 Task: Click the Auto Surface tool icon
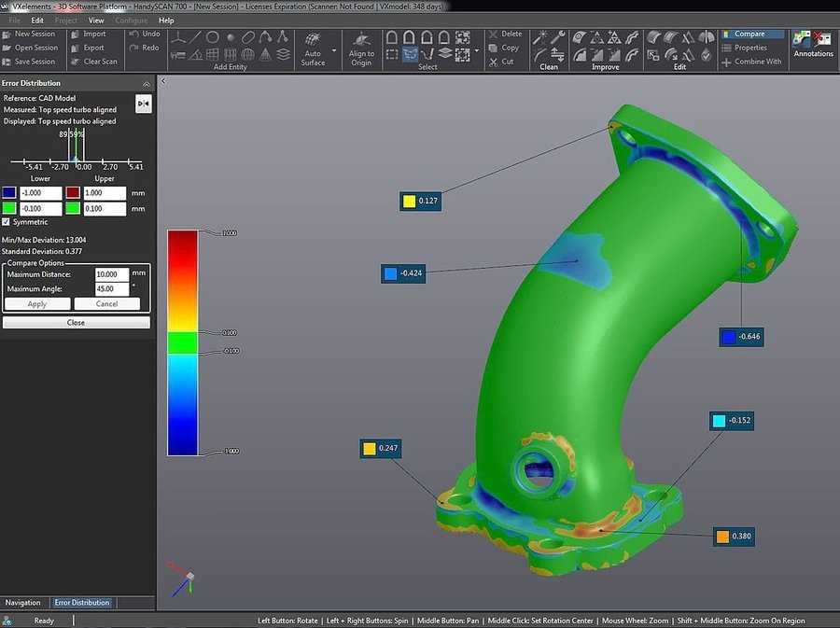tap(312, 39)
